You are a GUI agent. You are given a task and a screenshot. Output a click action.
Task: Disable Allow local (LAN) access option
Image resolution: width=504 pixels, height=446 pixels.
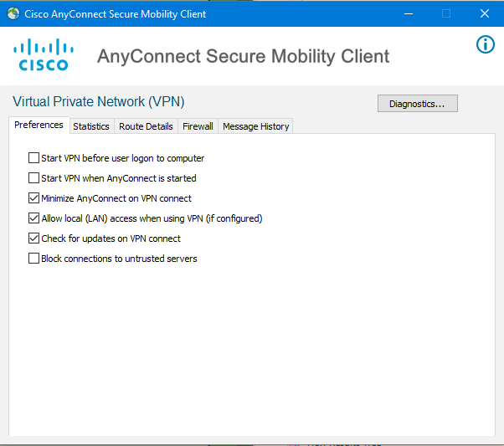coord(33,218)
